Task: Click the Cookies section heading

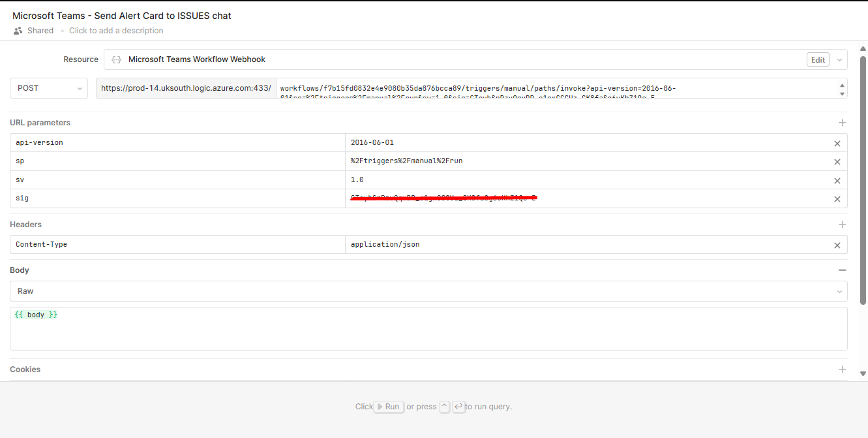Action: point(25,369)
